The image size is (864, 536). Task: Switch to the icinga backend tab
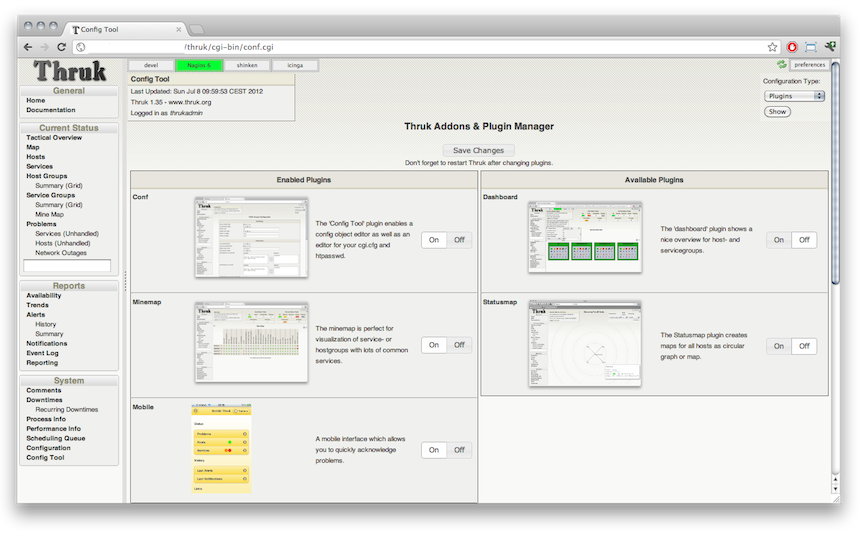(x=294, y=65)
